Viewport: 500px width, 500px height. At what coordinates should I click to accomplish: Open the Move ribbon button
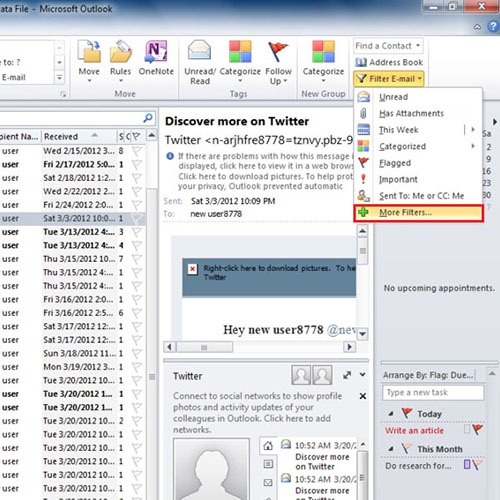pyautogui.click(x=89, y=62)
